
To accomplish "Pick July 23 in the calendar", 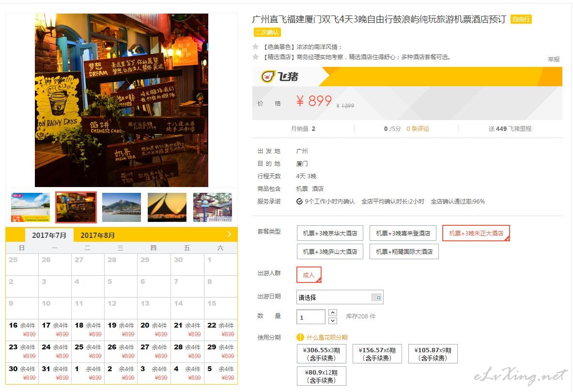I will tap(22, 351).
